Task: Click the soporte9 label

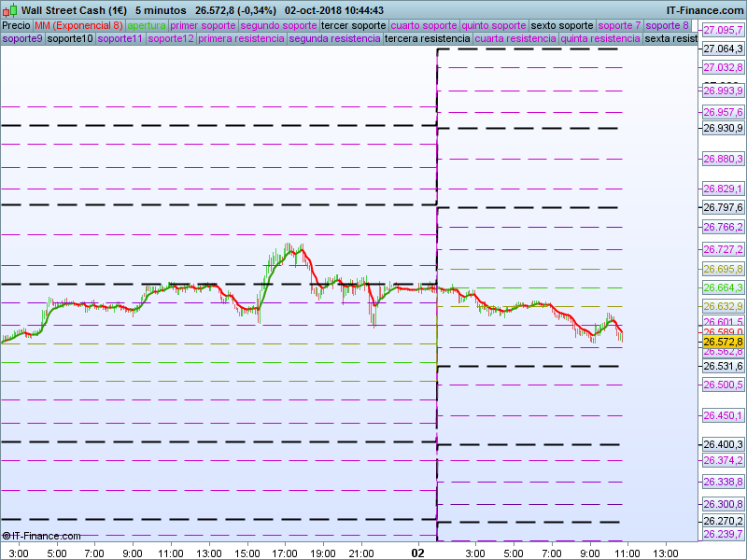Action: [x=22, y=38]
